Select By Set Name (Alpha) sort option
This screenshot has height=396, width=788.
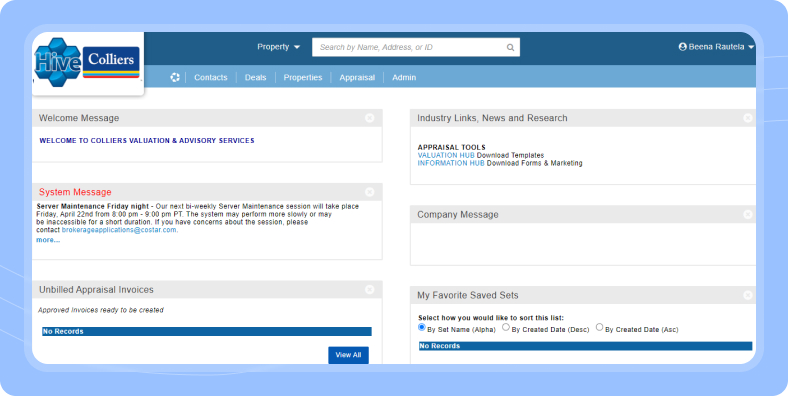[422, 327]
